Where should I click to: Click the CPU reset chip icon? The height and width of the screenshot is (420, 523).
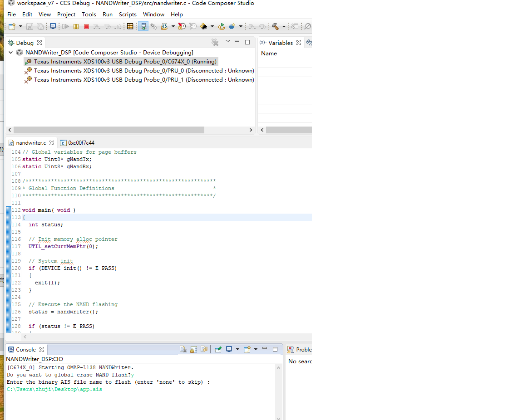(x=203, y=26)
